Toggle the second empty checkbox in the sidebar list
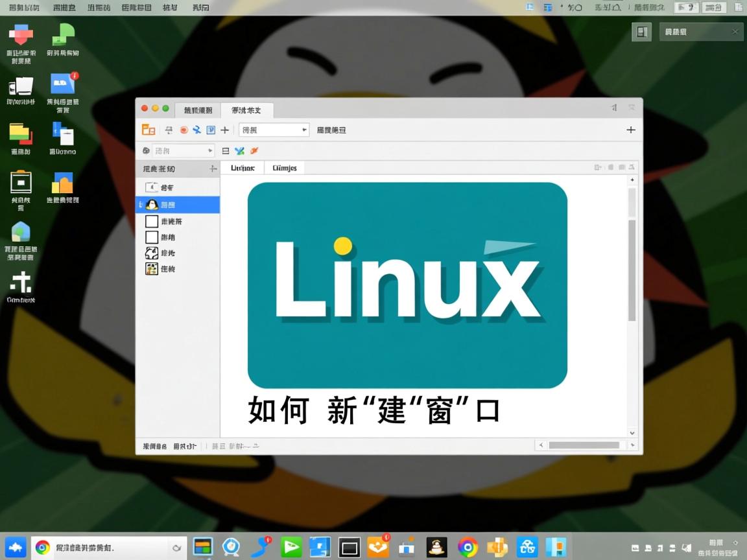 (151, 237)
